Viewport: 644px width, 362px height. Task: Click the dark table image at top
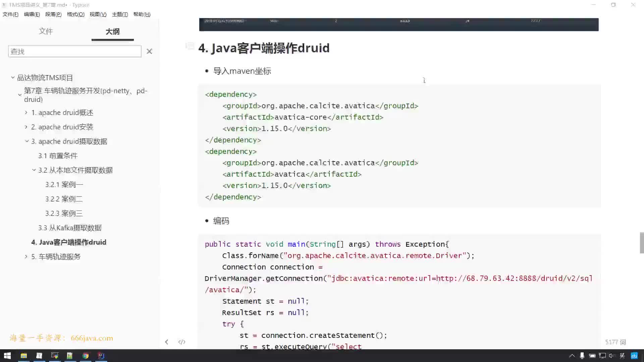pos(399,24)
